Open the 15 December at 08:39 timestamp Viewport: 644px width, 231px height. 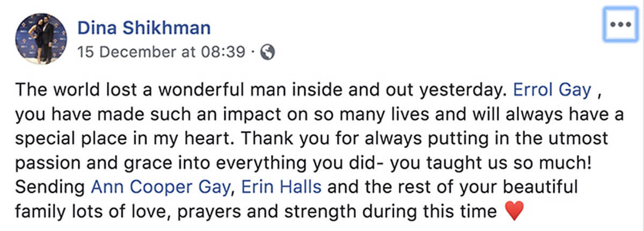(x=162, y=52)
